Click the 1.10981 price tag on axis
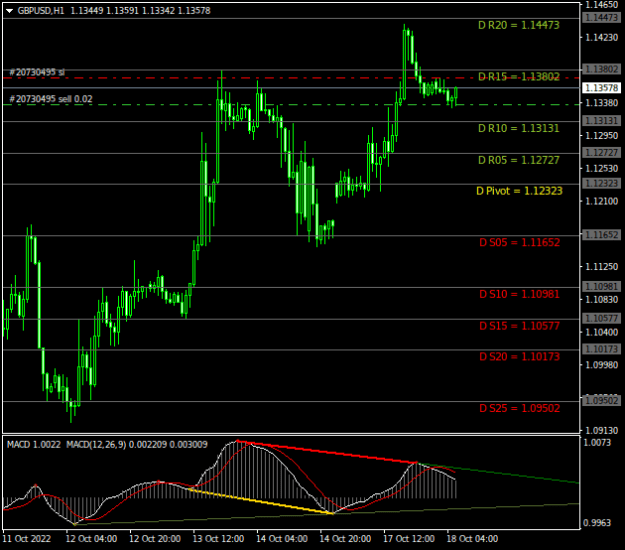 click(x=601, y=287)
